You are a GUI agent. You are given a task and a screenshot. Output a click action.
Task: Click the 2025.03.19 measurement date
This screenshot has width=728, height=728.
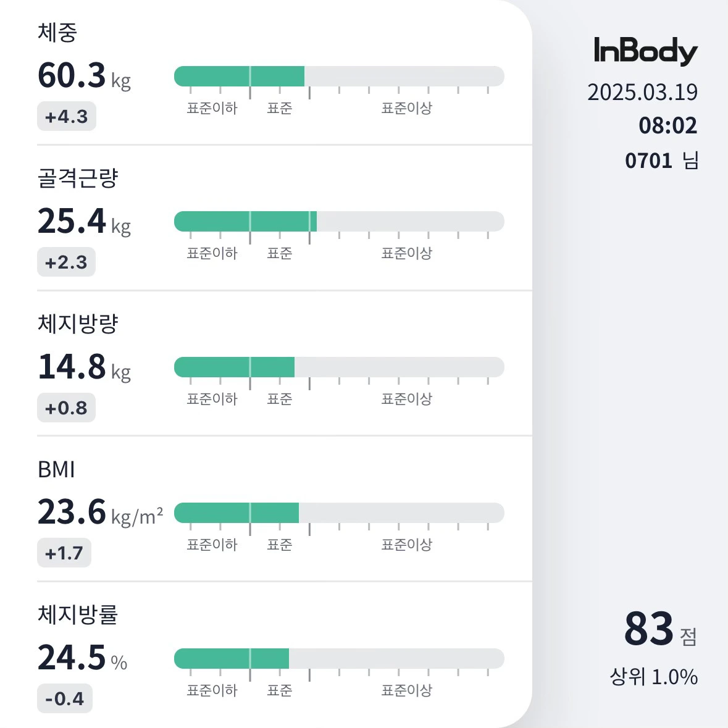642,93
